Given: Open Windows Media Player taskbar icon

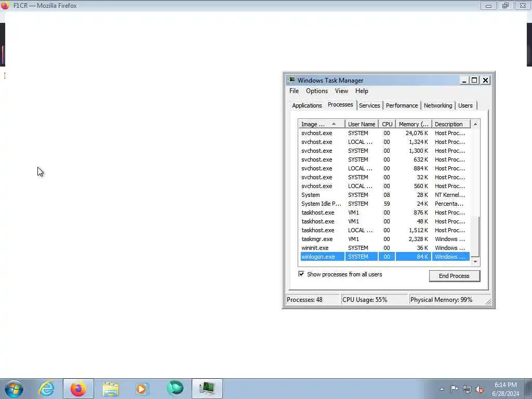Looking at the screenshot, I should pos(142,389).
